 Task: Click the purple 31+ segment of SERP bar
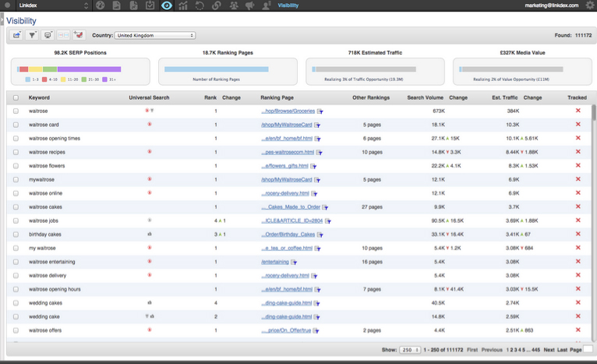[89, 69]
